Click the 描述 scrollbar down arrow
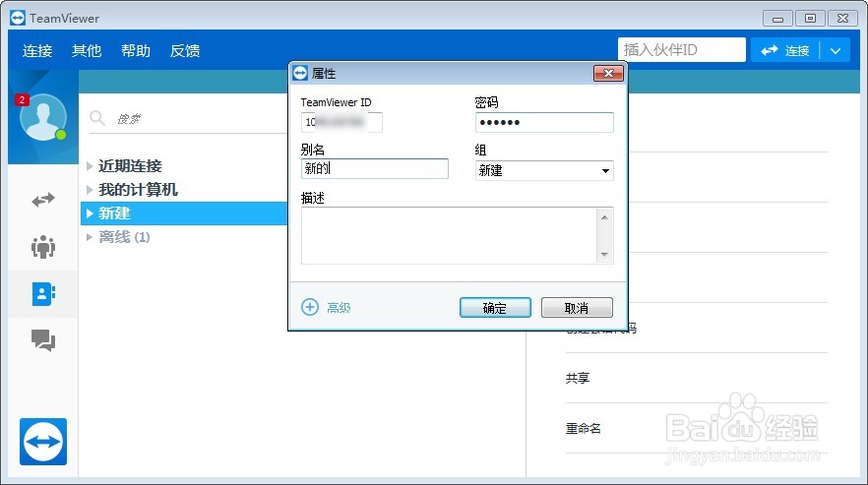 pos(604,255)
